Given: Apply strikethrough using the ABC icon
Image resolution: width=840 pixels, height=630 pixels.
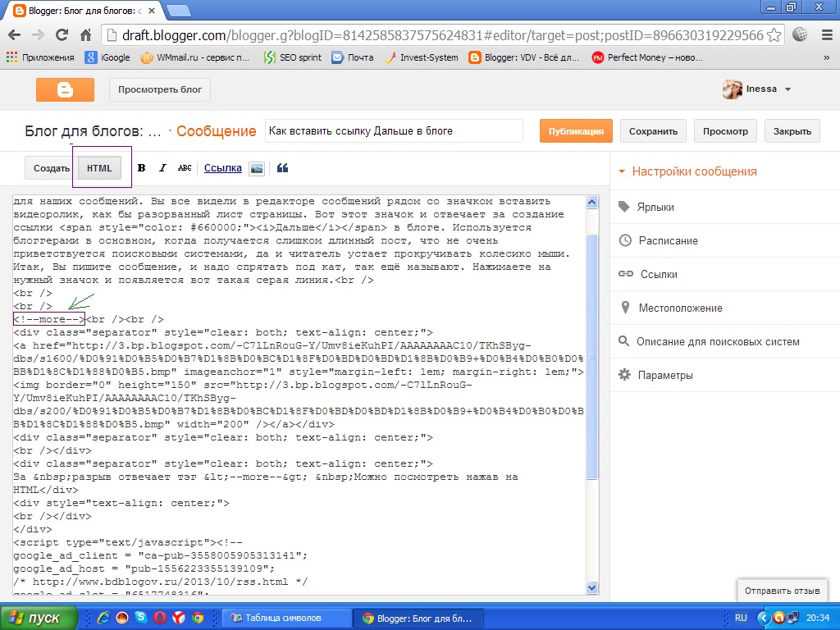Looking at the screenshot, I should click(185, 167).
